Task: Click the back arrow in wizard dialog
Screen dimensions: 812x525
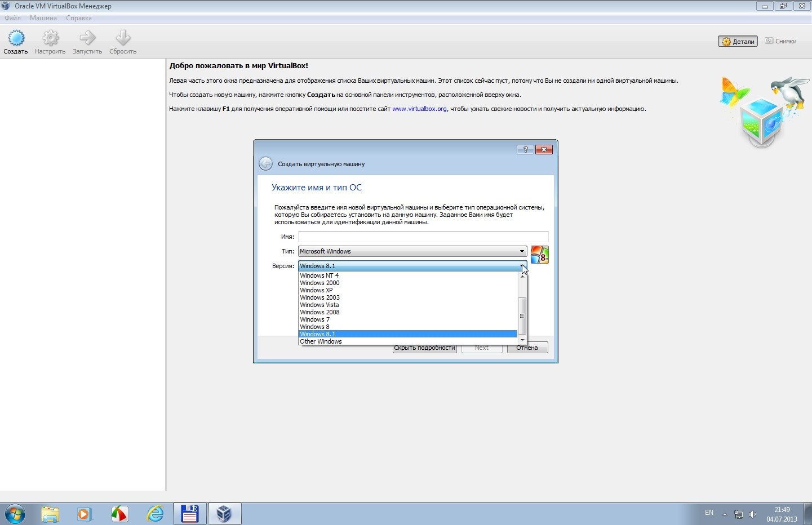Action: click(265, 164)
